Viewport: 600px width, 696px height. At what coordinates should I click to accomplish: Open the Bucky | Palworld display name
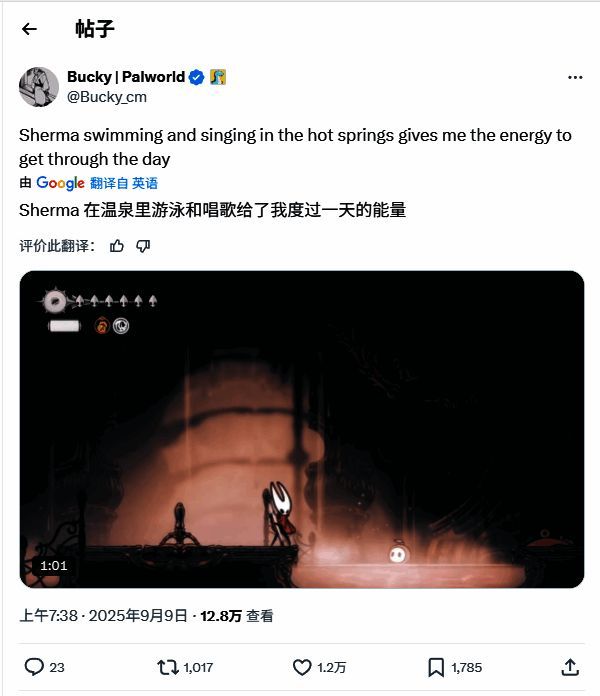click(126, 77)
